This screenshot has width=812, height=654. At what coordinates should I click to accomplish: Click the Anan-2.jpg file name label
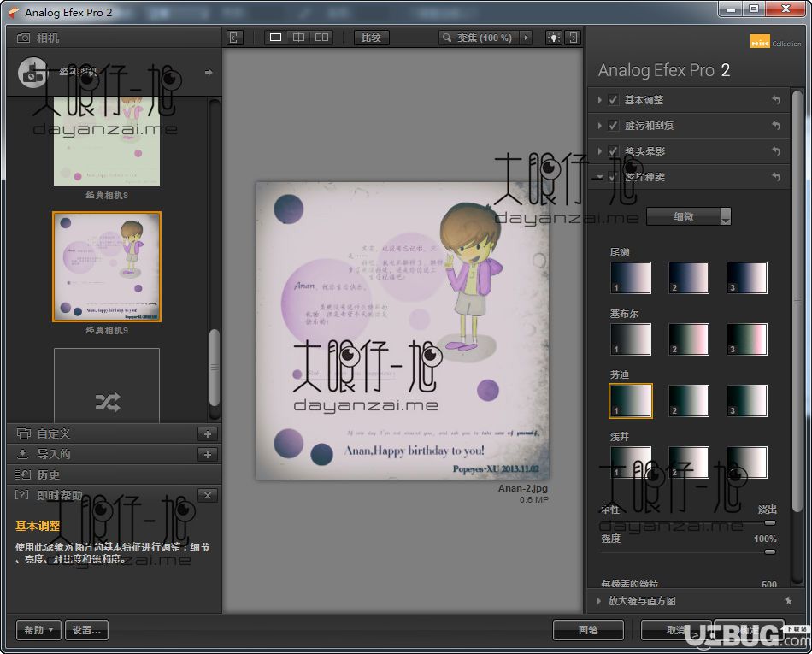tap(522, 488)
